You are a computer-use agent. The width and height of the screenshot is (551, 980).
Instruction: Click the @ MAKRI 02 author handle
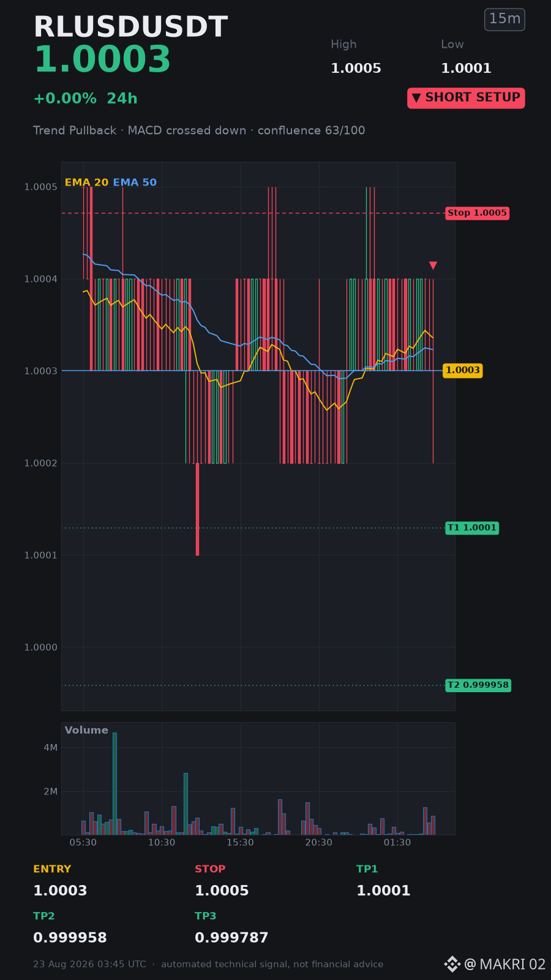[505, 964]
